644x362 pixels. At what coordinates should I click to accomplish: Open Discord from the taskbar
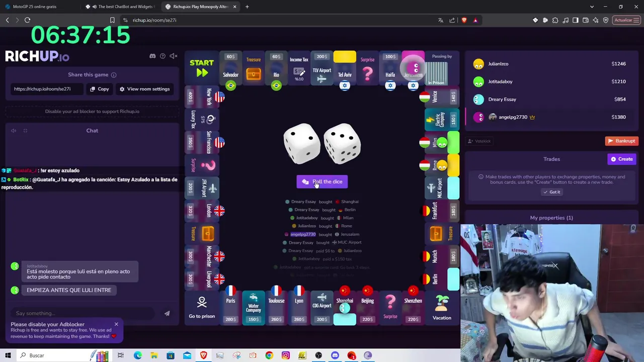pos(335,355)
